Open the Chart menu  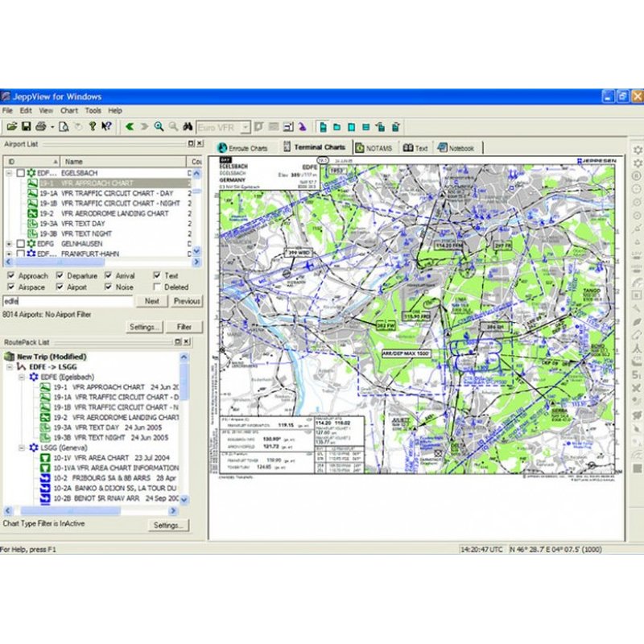coord(69,110)
